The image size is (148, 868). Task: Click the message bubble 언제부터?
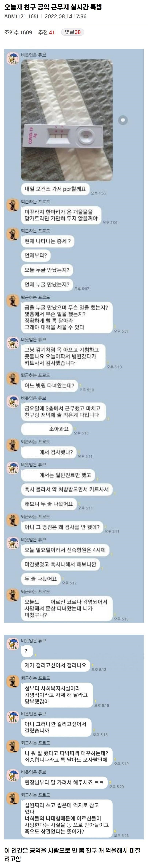point(36,255)
